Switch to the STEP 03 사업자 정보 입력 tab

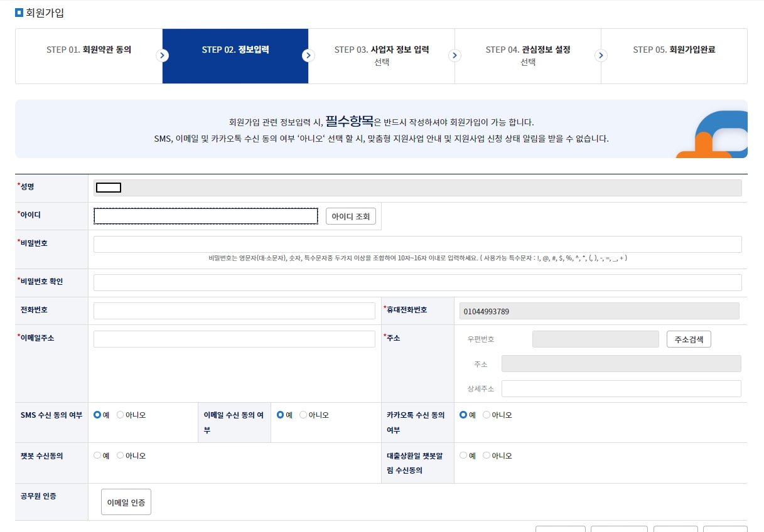coord(382,55)
